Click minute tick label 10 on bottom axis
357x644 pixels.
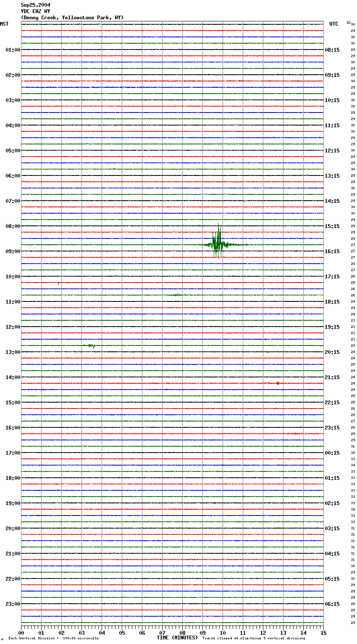(223, 633)
